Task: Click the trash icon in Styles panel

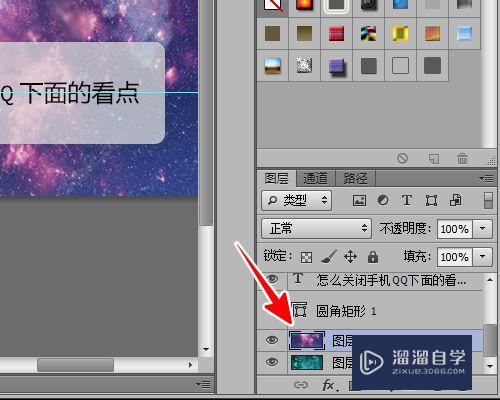Action: (x=462, y=158)
